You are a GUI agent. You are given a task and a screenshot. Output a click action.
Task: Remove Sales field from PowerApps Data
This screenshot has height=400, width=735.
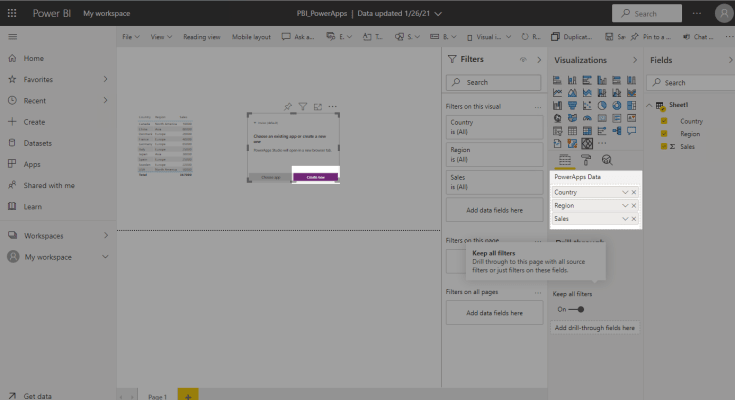click(x=634, y=219)
